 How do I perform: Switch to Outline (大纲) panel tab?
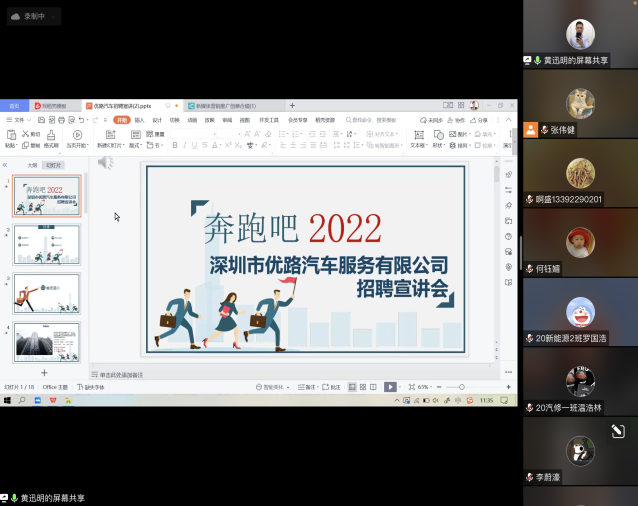(32, 165)
